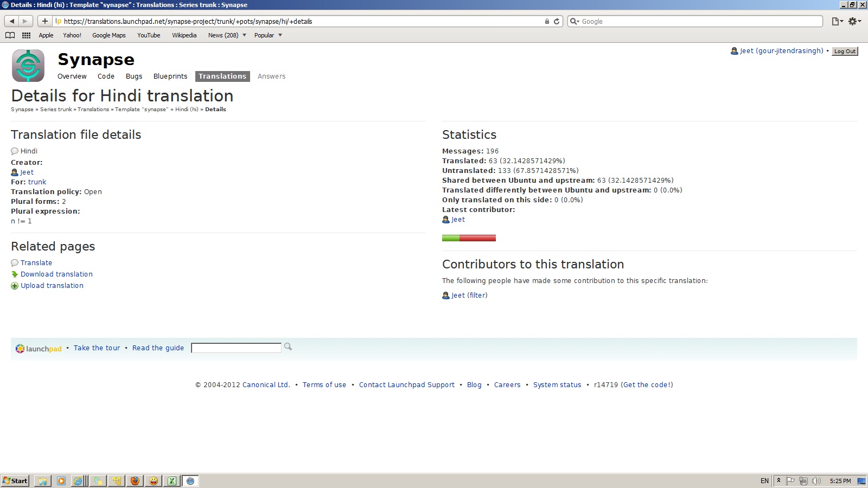This screenshot has width=868, height=488.
Task: Switch to the Bugs tab
Action: [134, 76]
